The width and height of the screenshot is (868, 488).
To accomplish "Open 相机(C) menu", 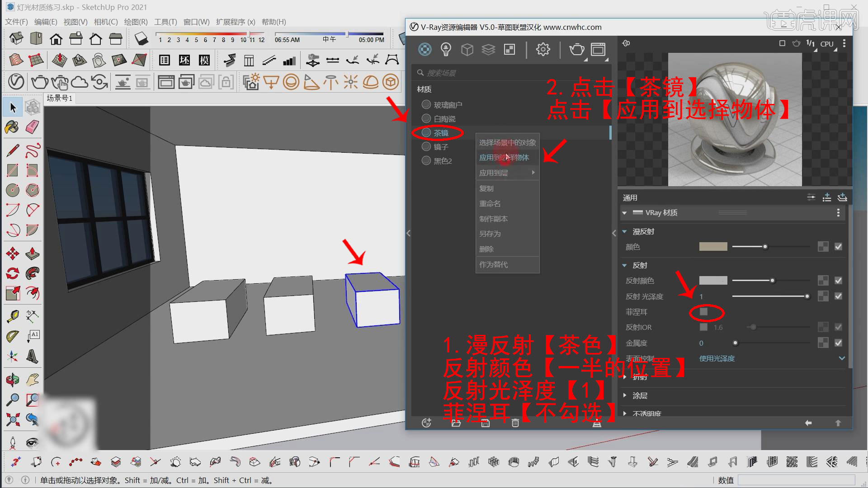I will click(x=106, y=22).
